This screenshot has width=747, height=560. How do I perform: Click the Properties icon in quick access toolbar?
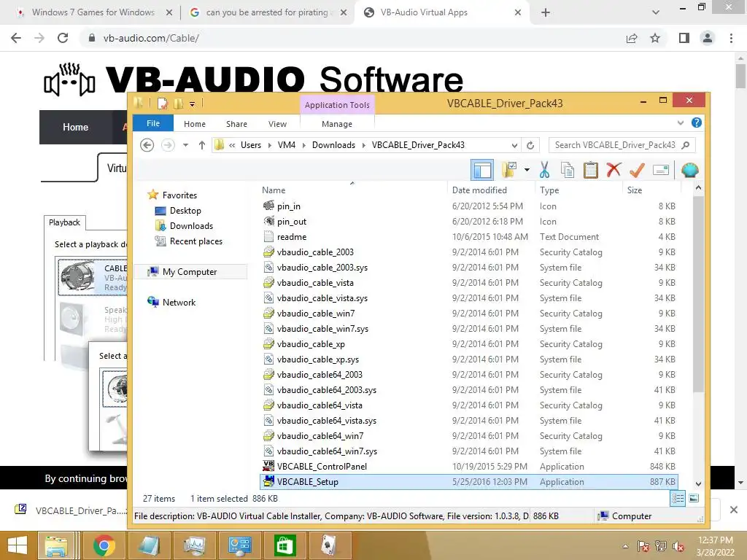[x=163, y=104]
